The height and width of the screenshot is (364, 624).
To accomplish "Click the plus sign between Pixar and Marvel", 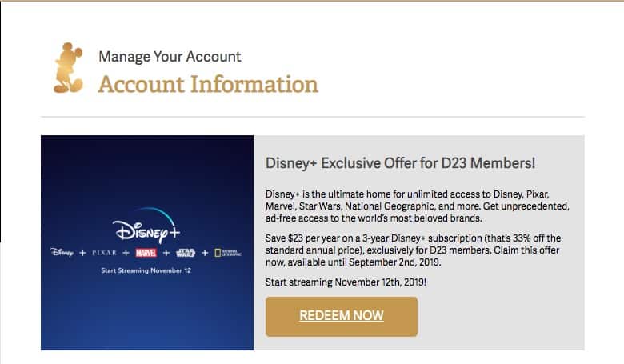I will [x=126, y=253].
